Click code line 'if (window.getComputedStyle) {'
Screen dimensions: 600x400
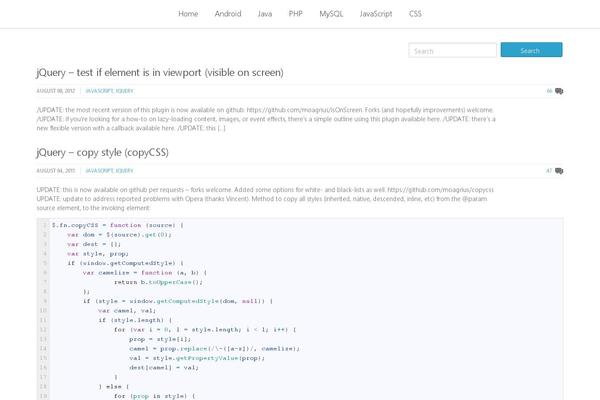tap(126, 263)
